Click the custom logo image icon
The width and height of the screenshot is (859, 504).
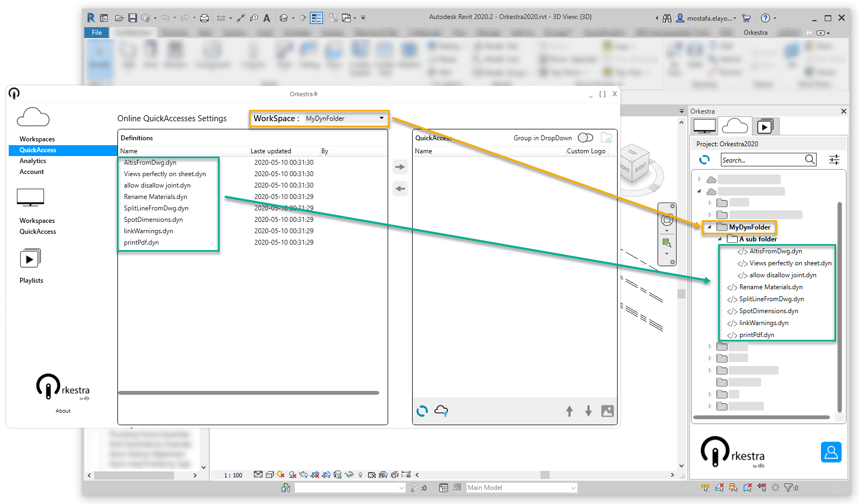coord(607,411)
